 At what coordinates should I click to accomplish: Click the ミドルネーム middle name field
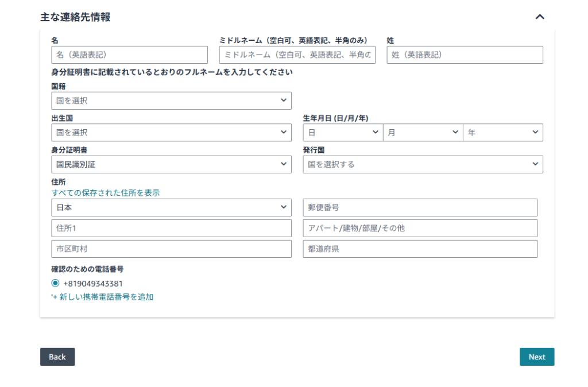[x=297, y=55]
